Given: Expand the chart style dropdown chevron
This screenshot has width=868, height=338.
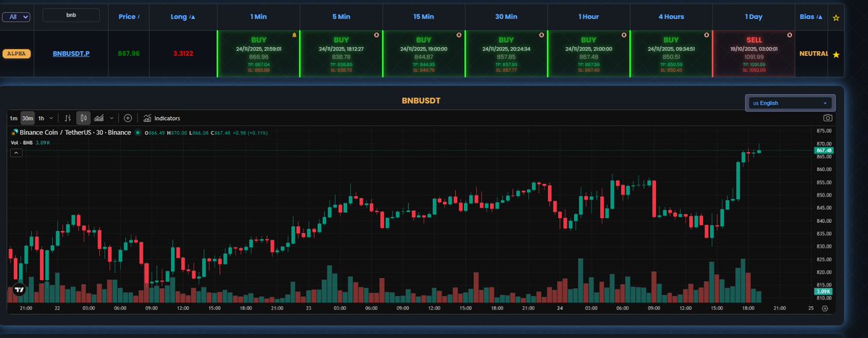Looking at the screenshot, I should tap(111, 119).
